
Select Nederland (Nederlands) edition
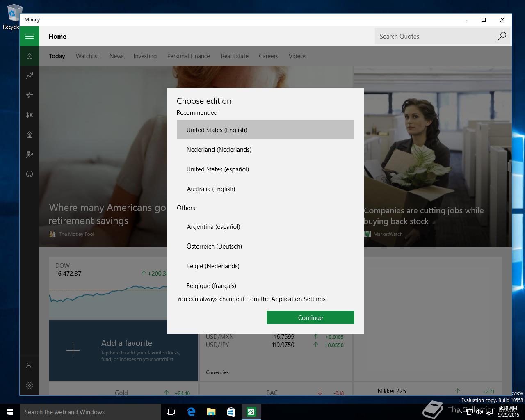[x=266, y=149]
